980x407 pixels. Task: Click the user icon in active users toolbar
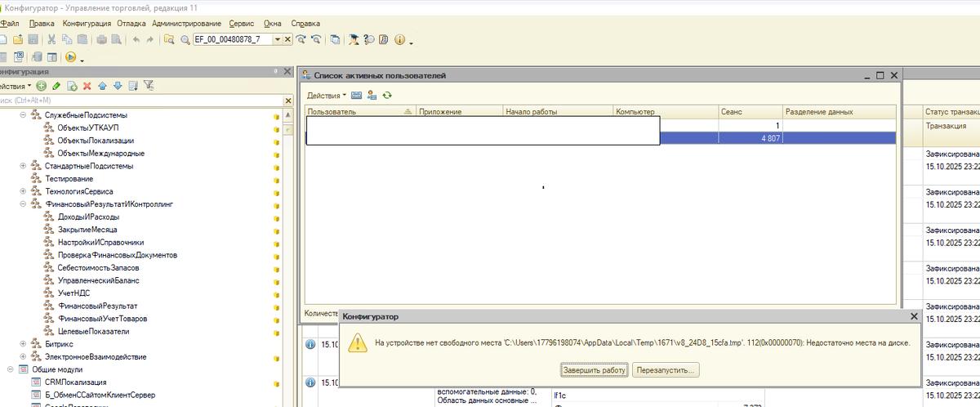[372, 95]
